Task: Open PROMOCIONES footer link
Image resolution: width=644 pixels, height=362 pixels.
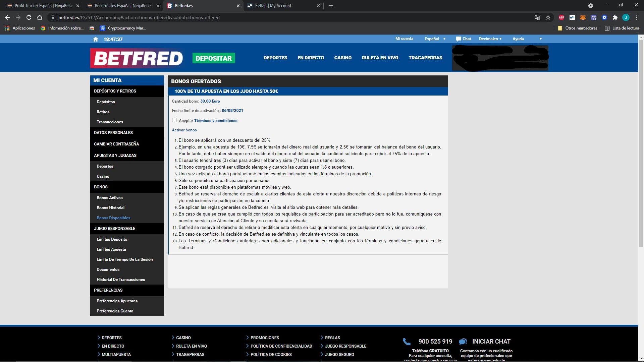Action: 265,338
